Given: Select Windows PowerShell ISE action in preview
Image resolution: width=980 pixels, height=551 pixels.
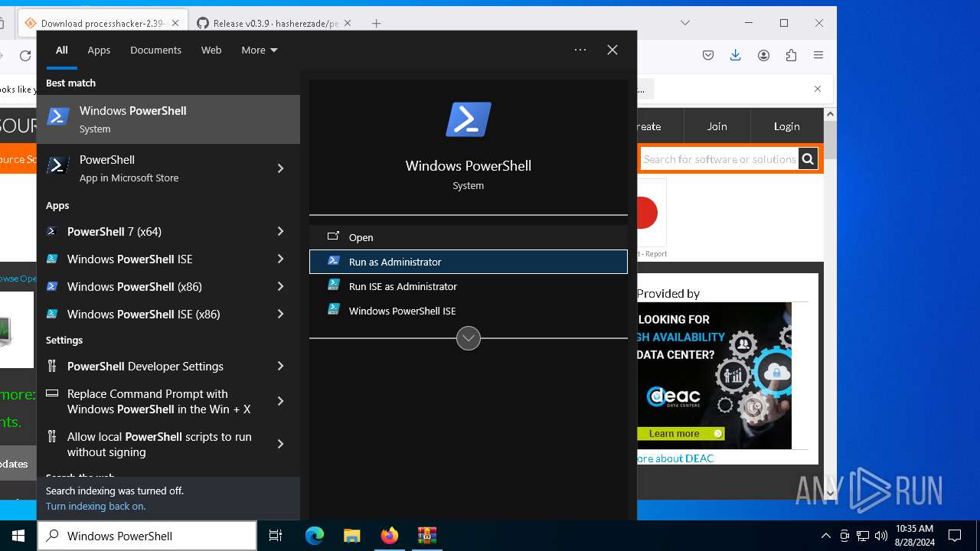Looking at the screenshot, I should pyautogui.click(x=469, y=311).
